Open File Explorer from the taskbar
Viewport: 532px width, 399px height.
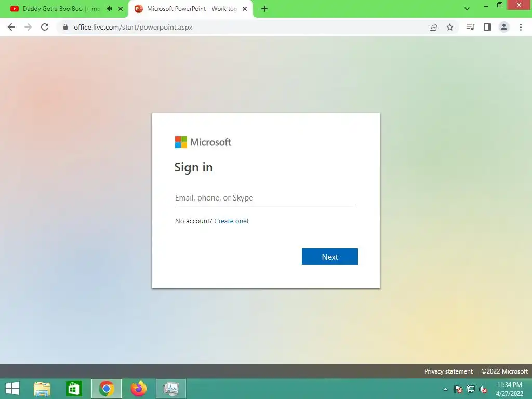coord(42,389)
